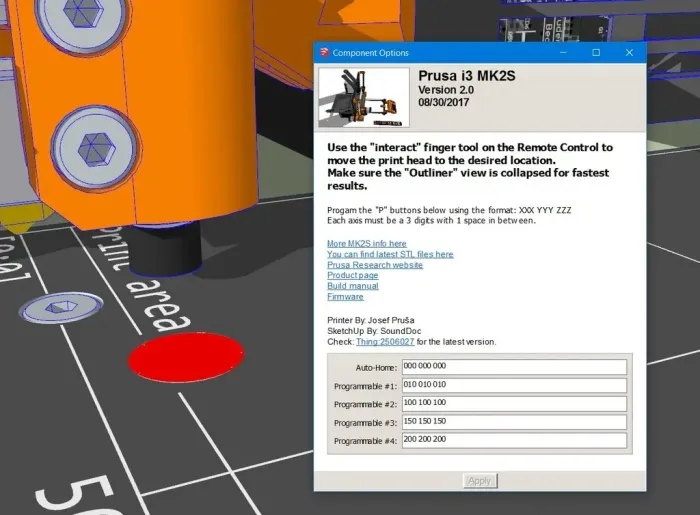700x515 pixels.
Task: Open the Product page link
Action: coord(352,275)
